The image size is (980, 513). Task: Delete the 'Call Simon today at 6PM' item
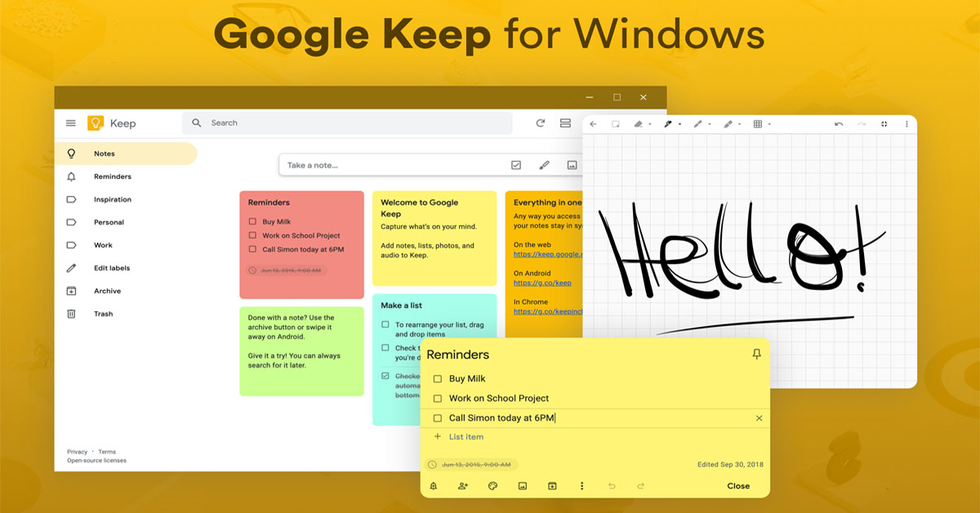pyautogui.click(x=759, y=418)
